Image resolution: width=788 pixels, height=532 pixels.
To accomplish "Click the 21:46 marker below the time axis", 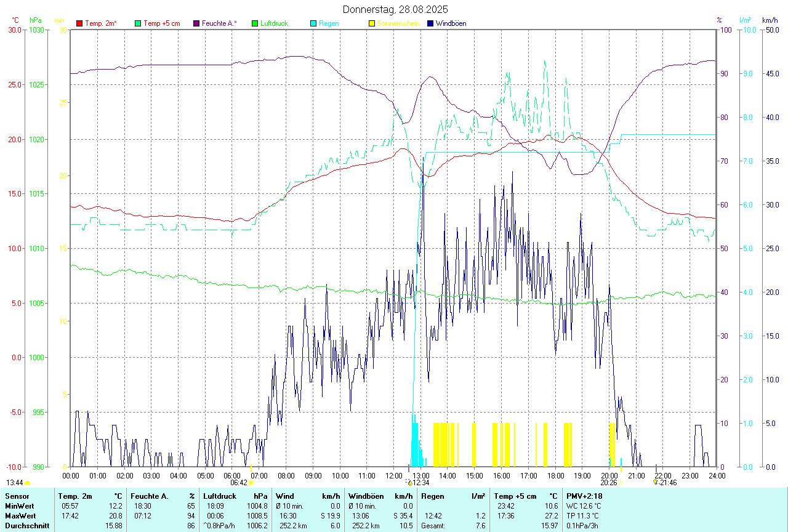I will pyautogui.click(x=667, y=483).
